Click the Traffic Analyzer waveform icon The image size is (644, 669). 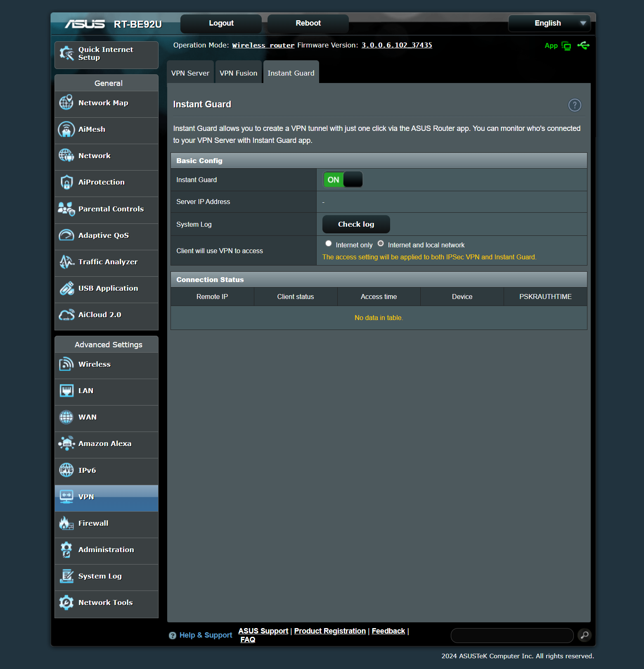(66, 262)
